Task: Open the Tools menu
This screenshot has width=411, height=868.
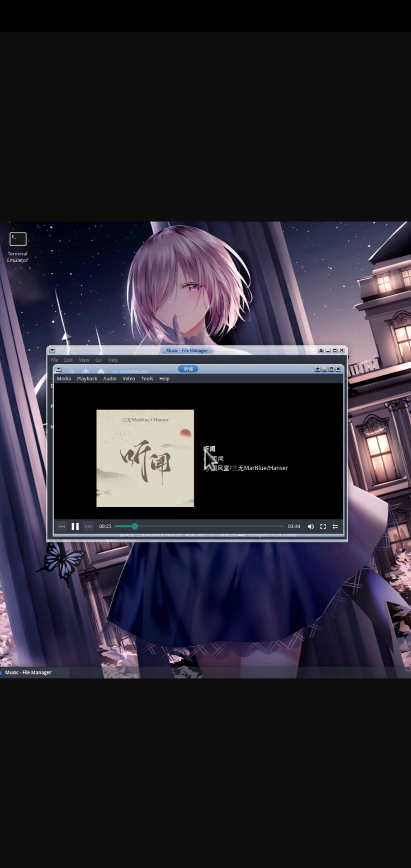Action: click(x=147, y=379)
